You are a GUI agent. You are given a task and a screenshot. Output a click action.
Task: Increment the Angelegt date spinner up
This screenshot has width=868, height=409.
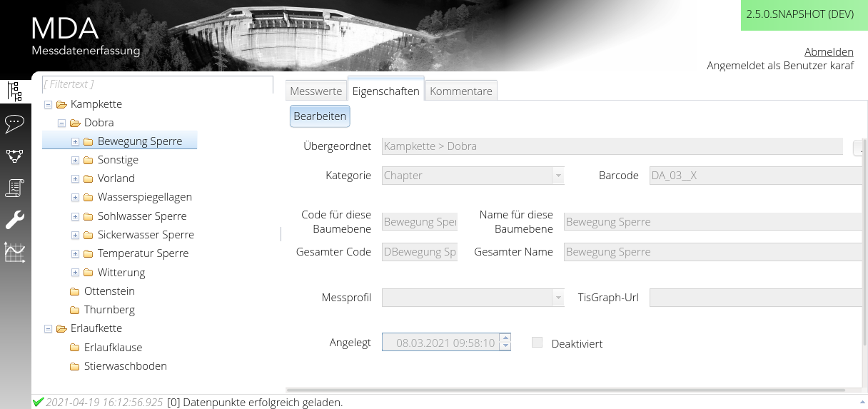505,338
